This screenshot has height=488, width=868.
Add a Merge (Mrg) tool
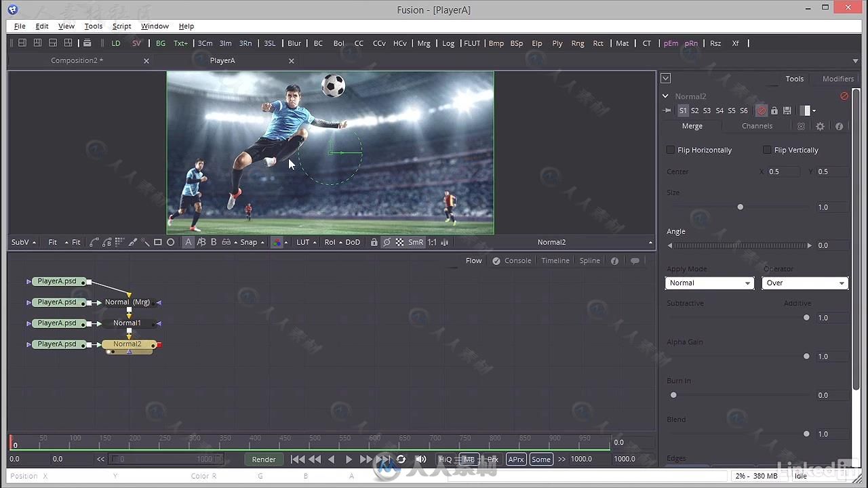click(424, 43)
